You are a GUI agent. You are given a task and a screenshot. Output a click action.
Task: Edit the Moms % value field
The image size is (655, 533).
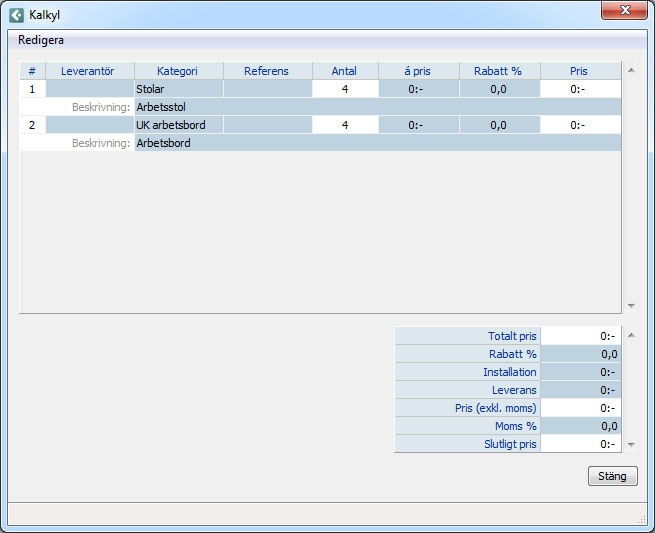580,426
